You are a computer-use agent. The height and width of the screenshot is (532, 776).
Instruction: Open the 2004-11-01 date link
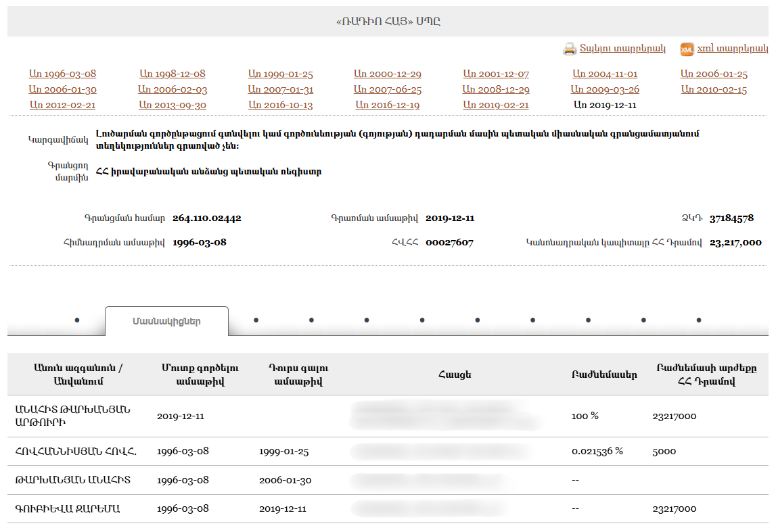coord(604,74)
